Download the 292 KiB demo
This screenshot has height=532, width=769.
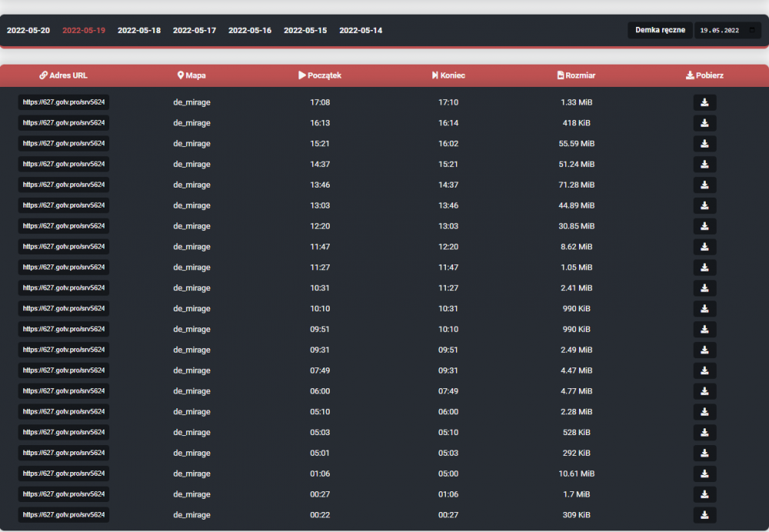point(704,453)
